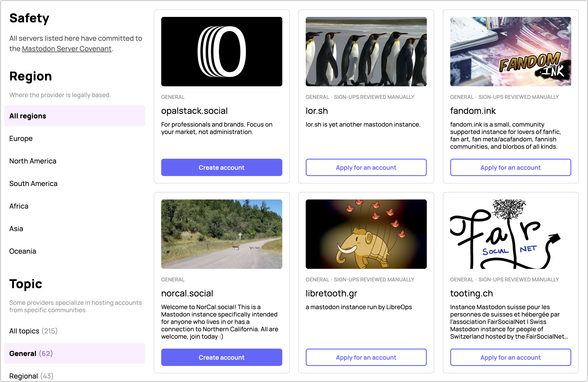Click the opalstack.social logo image
The height and width of the screenshot is (382, 588).
(x=221, y=51)
